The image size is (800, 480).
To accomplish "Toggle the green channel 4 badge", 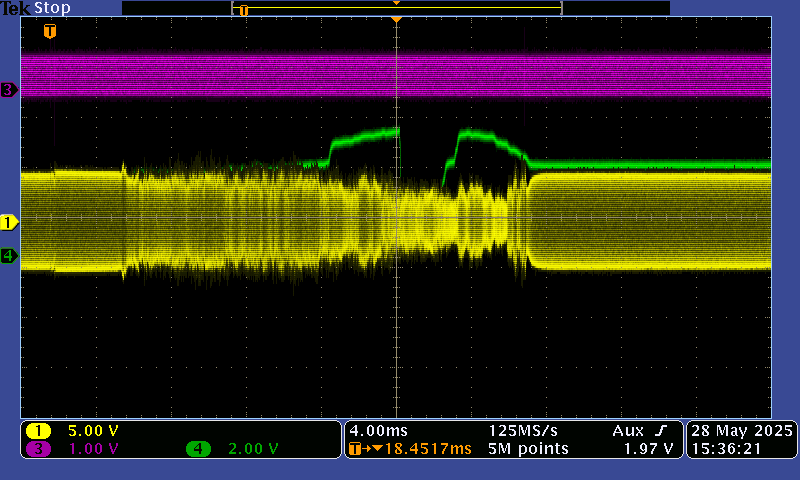I will [198, 449].
